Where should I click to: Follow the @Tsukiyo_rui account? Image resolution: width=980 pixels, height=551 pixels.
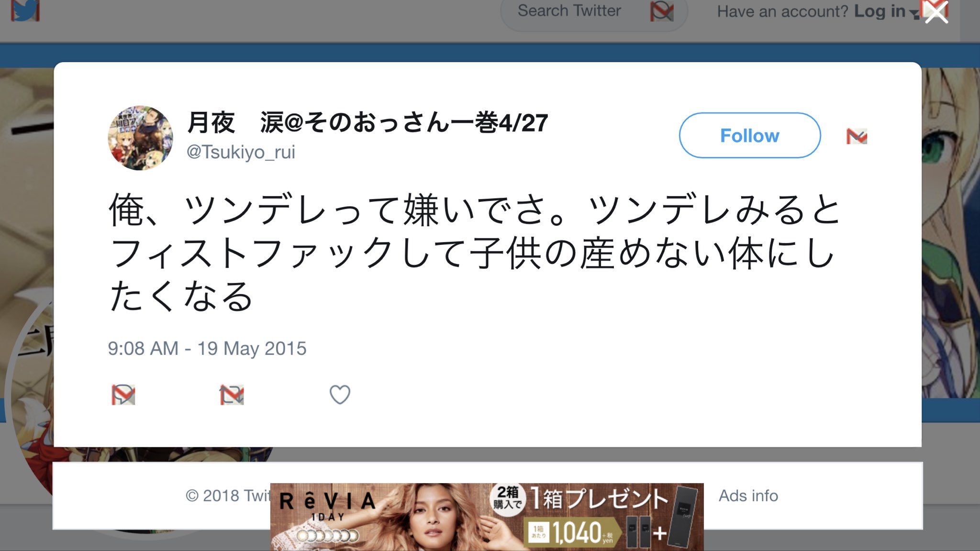pyautogui.click(x=749, y=135)
